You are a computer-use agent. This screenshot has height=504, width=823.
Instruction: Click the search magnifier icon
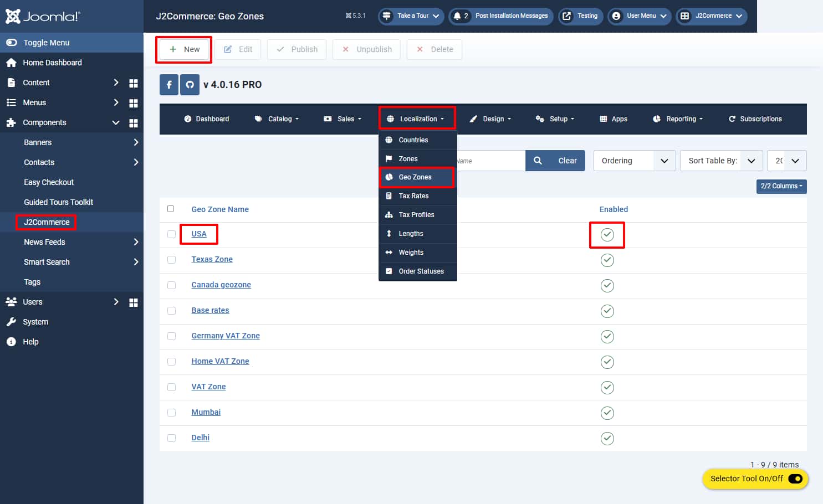coord(538,161)
